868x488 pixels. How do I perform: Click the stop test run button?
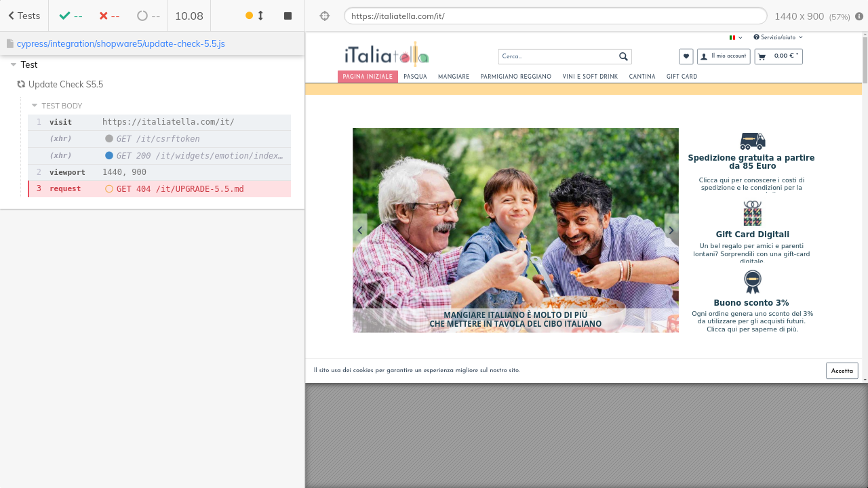[288, 16]
